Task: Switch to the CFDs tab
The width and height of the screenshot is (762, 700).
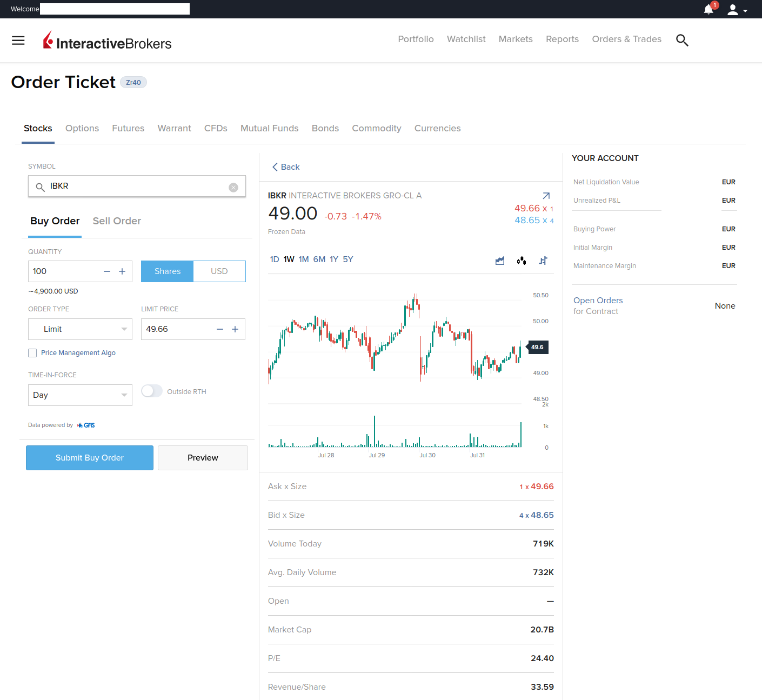Action: [x=216, y=129]
